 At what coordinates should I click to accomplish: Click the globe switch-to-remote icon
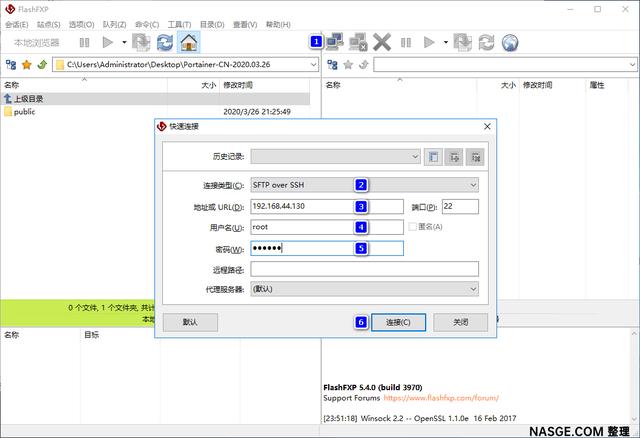[x=510, y=42]
